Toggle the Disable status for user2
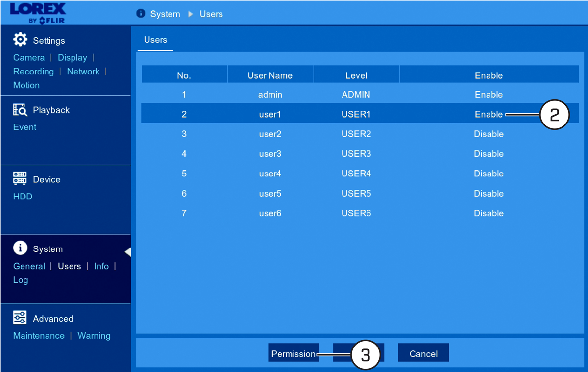 coord(489,134)
